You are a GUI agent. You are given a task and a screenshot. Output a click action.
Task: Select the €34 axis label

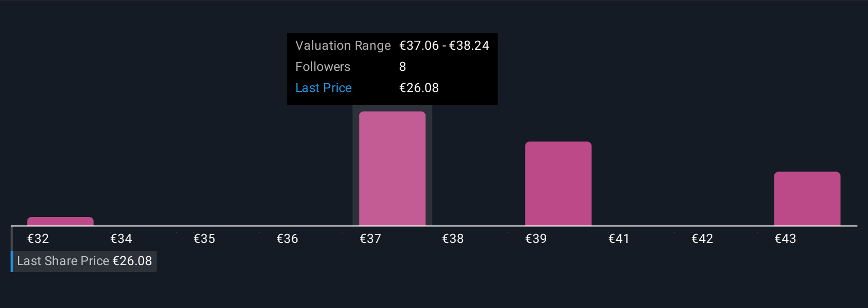point(121,239)
